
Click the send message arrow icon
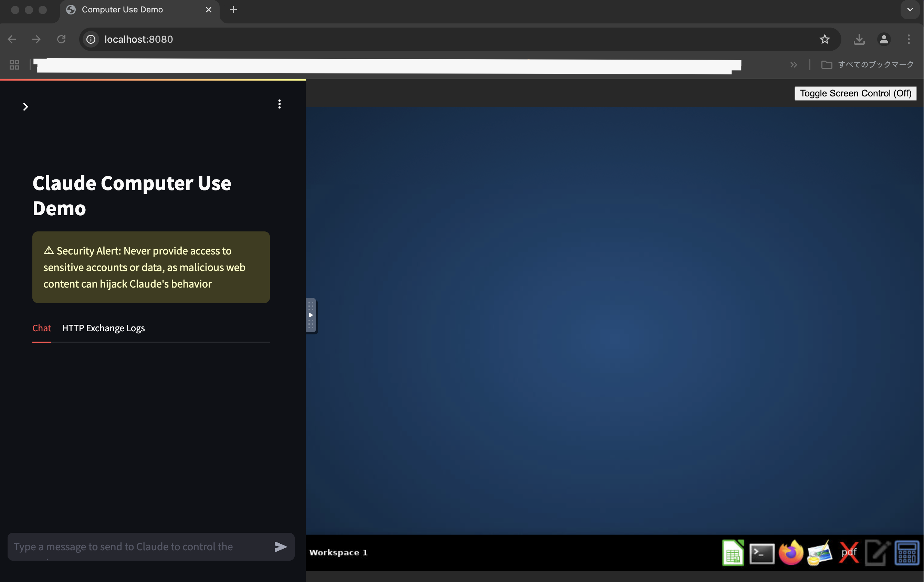(281, 547)
